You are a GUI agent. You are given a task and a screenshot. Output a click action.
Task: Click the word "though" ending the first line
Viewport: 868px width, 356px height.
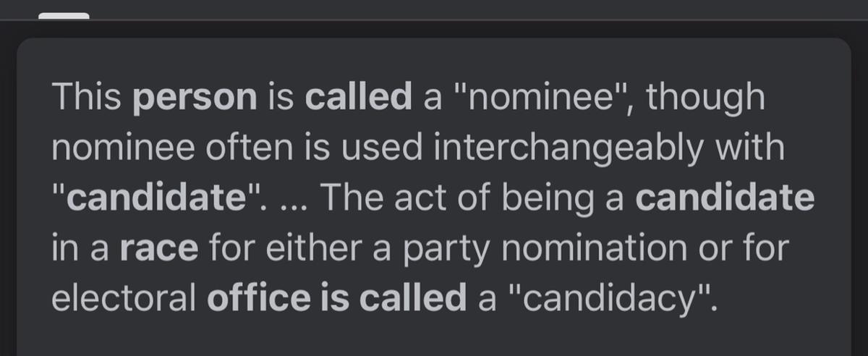tap(705, 98)
